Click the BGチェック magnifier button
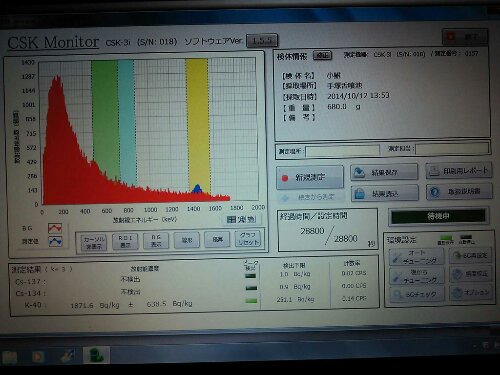 [416, 294]
